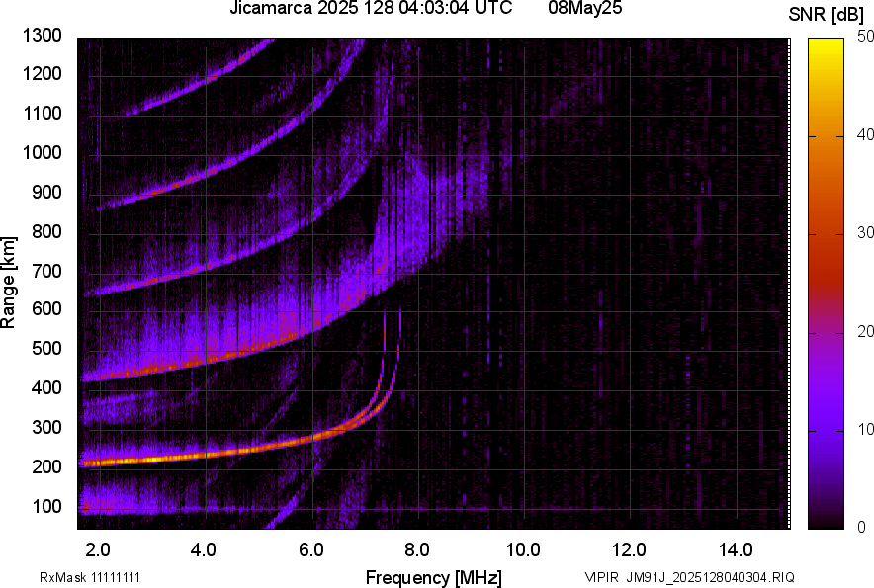Click the range tick label '700'
The height and width of the screenshot is (588, 874).
tap(46, 271)
